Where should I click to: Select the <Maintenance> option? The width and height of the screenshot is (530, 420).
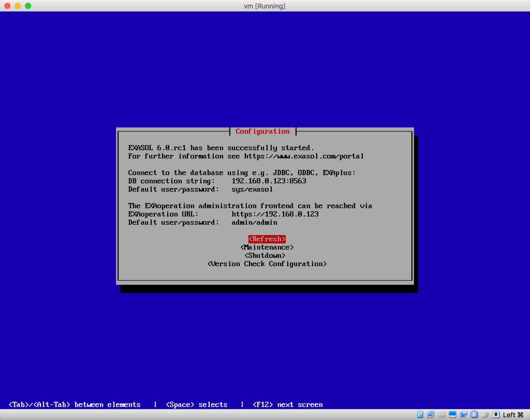click(267, 248)
